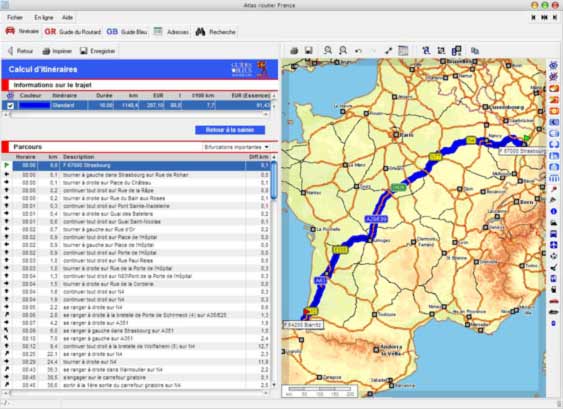
Task: Click the first blue route icon in the map toolbar
Action: (426, 51)
